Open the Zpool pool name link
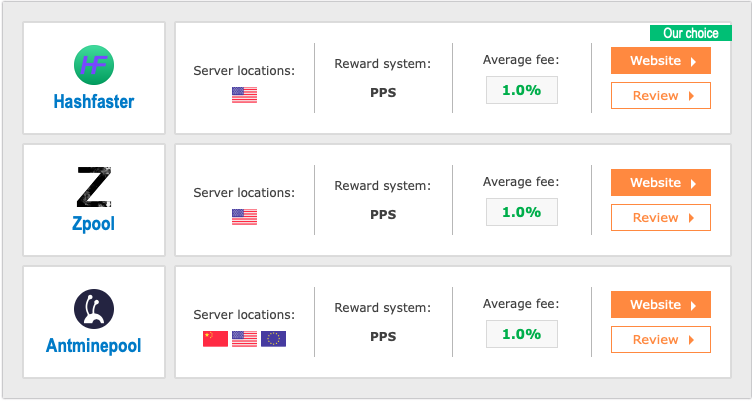 point(94,224)
